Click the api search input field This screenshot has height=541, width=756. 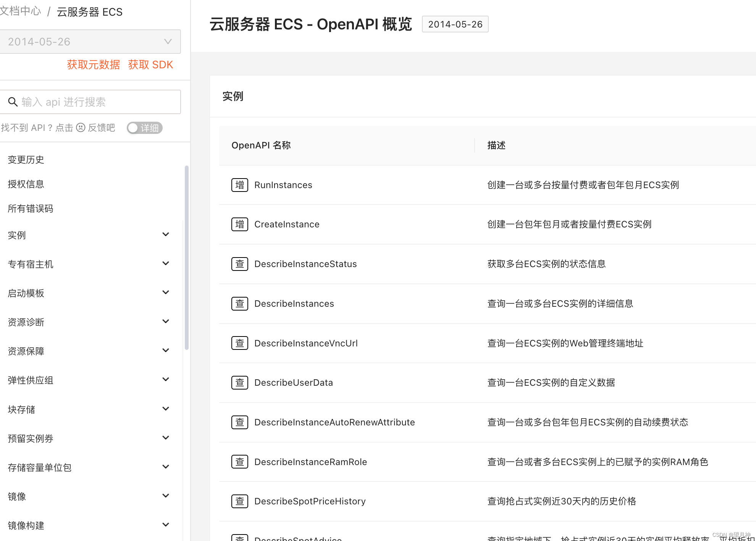tap(90, 102)
